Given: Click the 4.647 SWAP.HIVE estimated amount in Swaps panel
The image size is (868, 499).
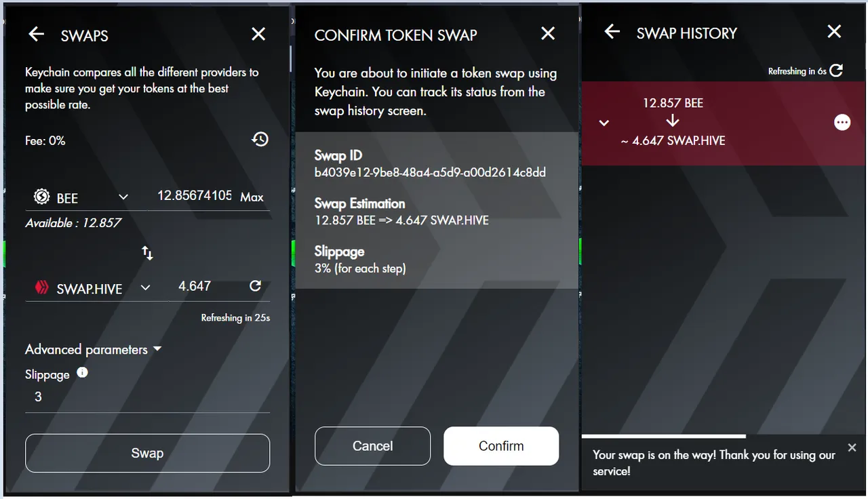Looking at the screenshot, I should point(195,286).
